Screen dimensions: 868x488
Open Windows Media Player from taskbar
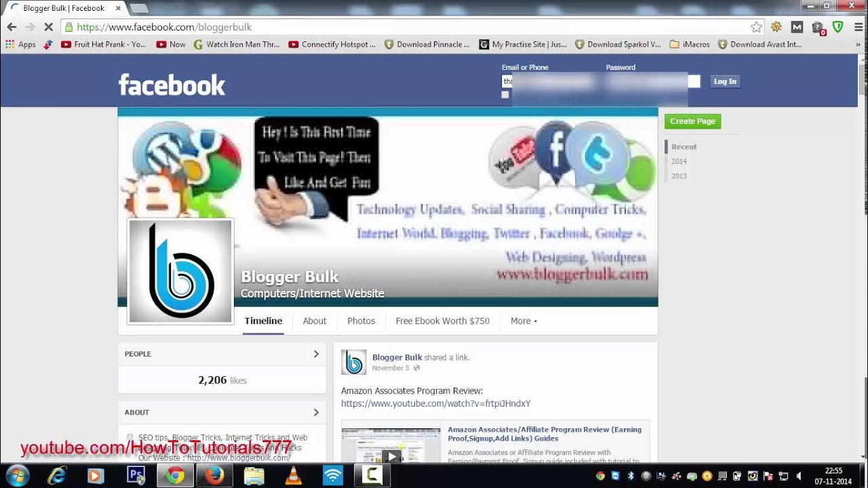pos(96,476)
